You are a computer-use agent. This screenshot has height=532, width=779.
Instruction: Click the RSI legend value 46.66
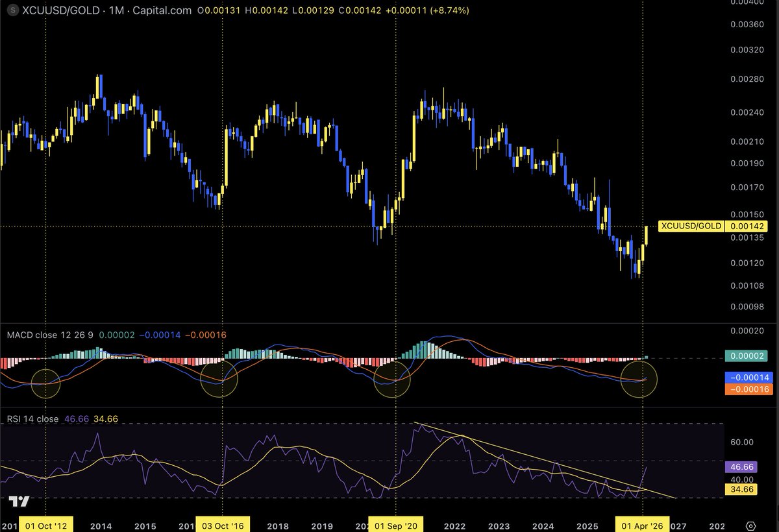coord(75,419)
